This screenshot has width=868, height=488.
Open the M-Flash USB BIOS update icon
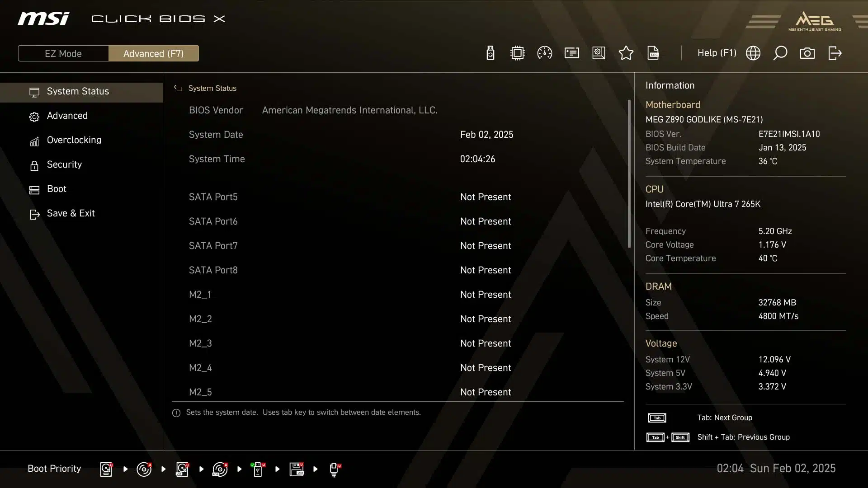click(x=491, y=53)
